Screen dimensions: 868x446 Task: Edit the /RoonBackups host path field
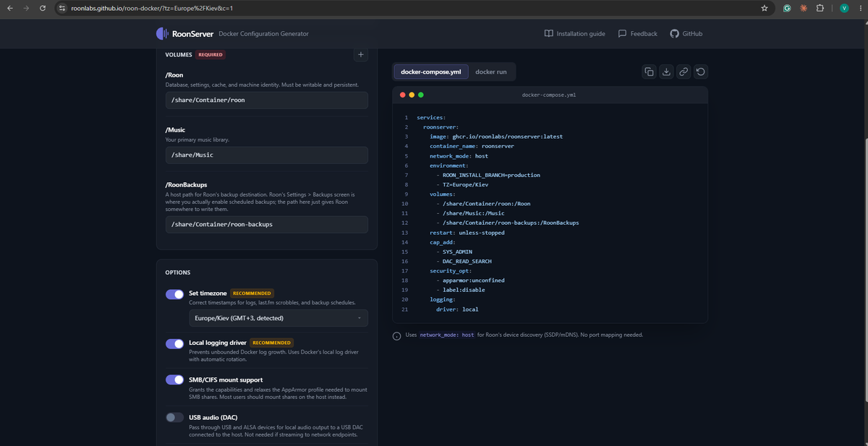click(267, 224)
